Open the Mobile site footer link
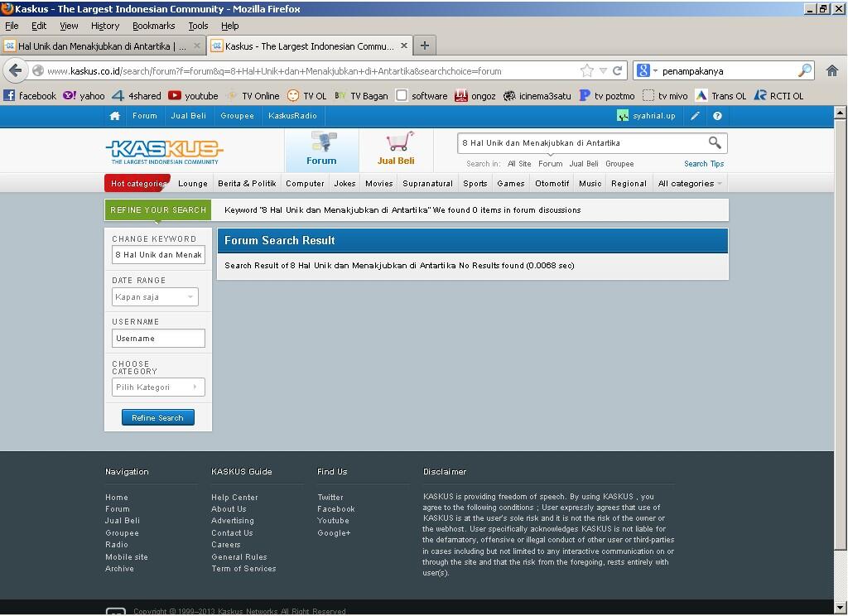 pos(127,556)
